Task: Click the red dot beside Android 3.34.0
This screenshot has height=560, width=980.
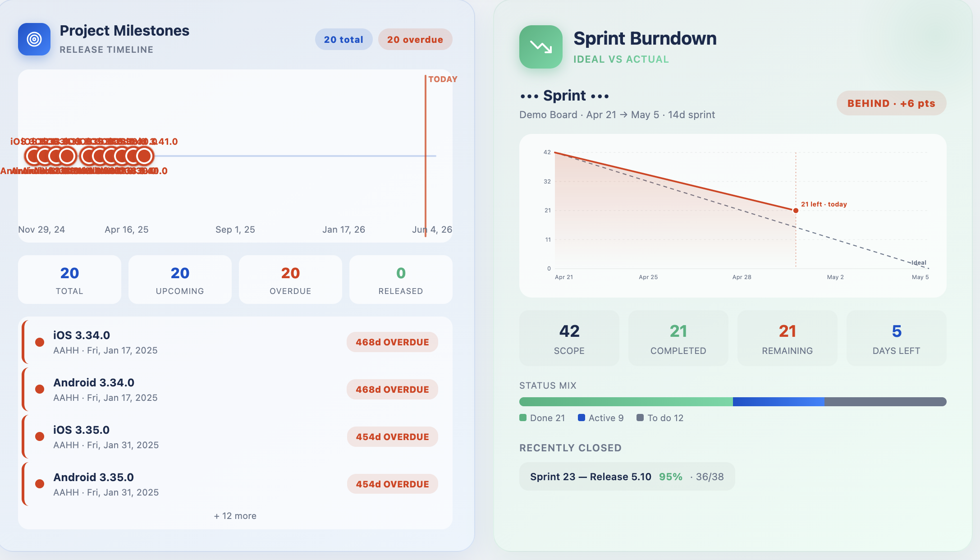Action: pyautogui.click(x=40, y=389)
